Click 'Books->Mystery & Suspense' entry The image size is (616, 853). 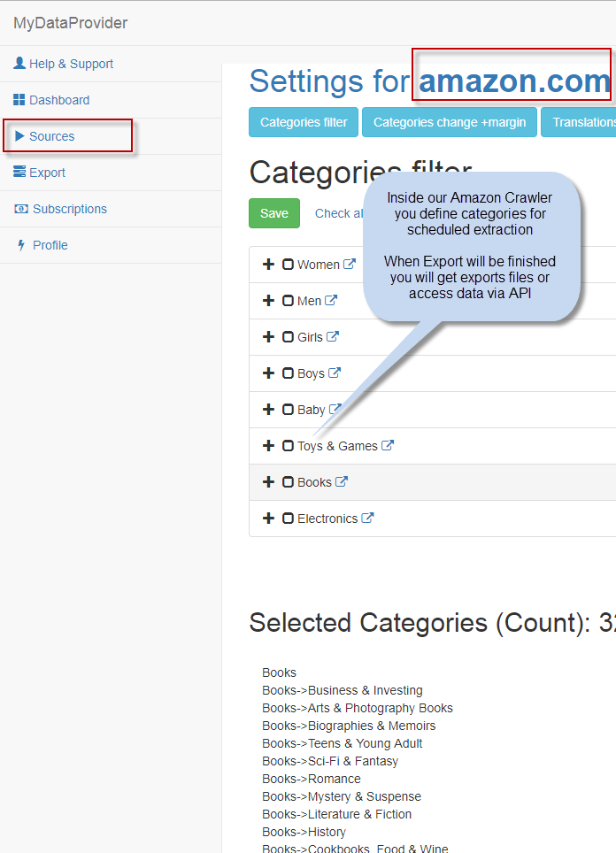coord(342,796)
